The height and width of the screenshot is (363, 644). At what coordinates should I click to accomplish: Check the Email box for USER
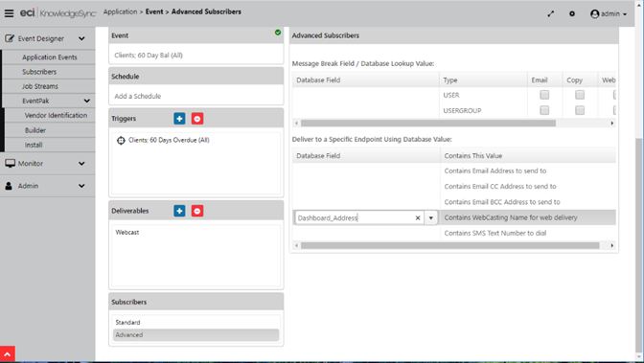pyautogui.click(x=544, y=95)
